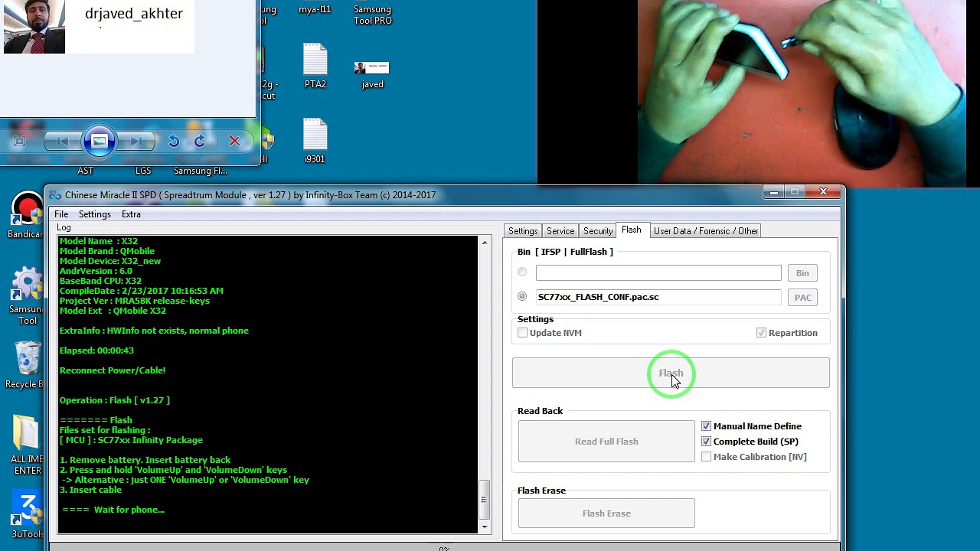Click 'AndrVersion : 6.0' log line
980x551 pixels.
(96, 271)
